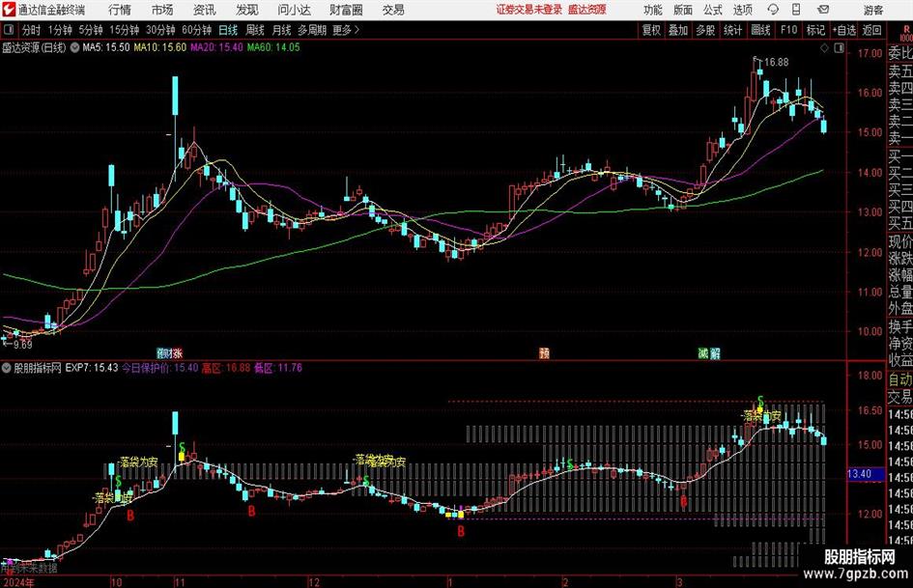The height and width of the screenshot is (588, 913).
Task: Expand the 更多 periods list
Action: tap(347, 30)
